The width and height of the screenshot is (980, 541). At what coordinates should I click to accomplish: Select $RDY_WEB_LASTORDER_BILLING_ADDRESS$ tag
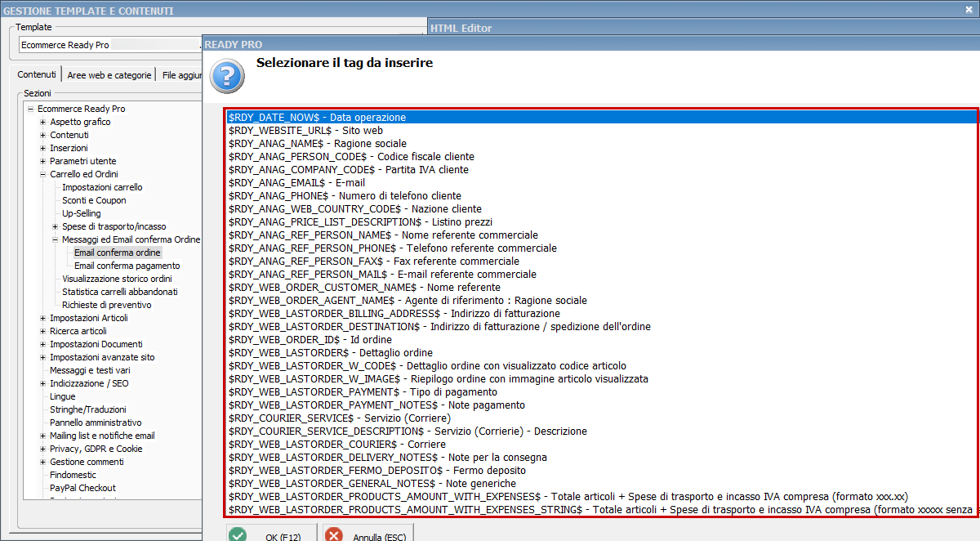point(601,314)
